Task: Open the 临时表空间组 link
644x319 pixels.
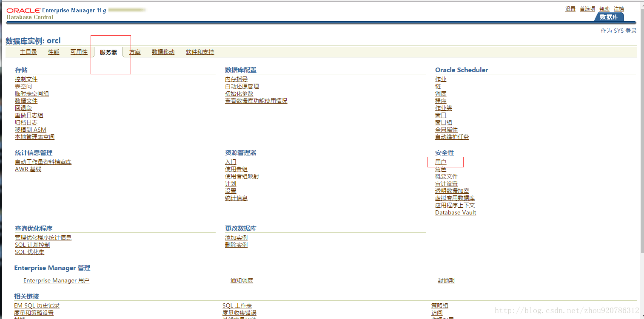Action: click(x=32, y=94)
